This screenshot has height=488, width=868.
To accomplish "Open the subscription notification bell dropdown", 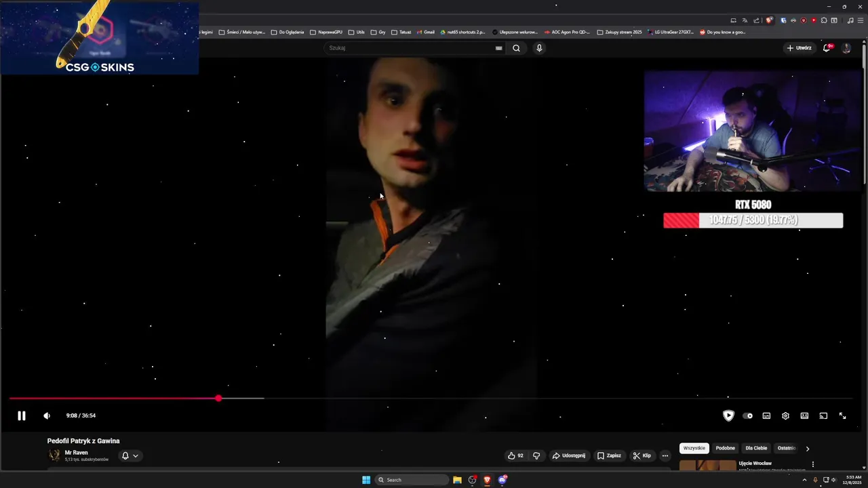I will [x=130, y=455].
